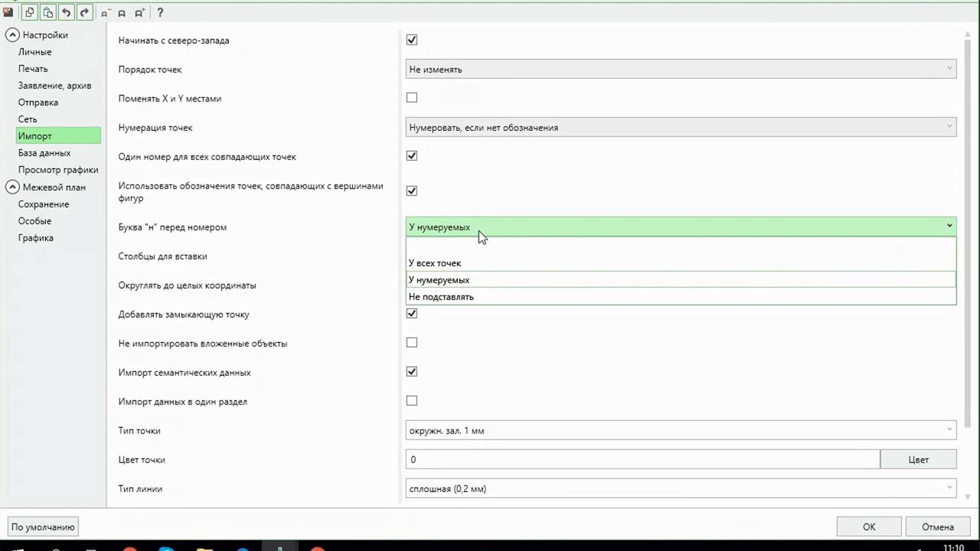
Task: Click the Цвет точки value field
Action: click(643, 459)
